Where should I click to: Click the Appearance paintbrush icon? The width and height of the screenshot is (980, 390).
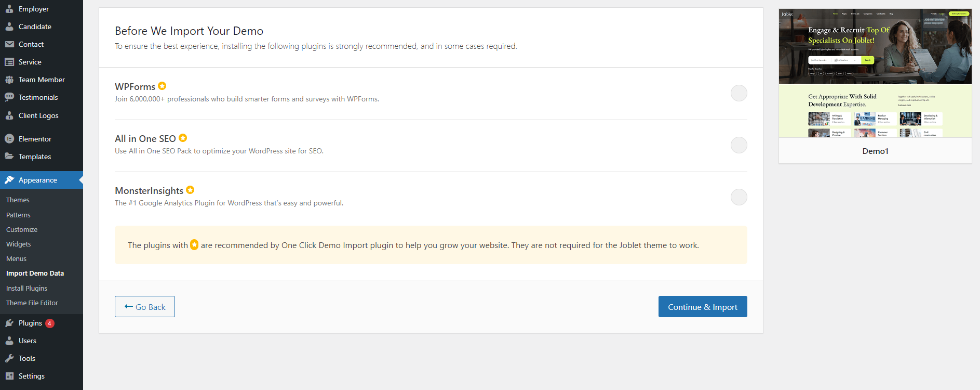point(9,180)
